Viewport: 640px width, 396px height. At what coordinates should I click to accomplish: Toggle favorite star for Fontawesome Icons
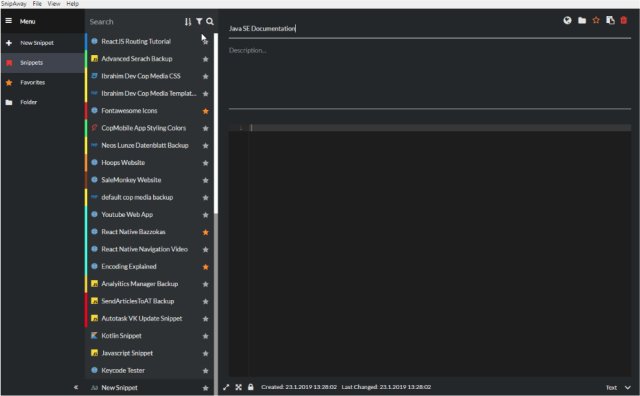point(206,111)
